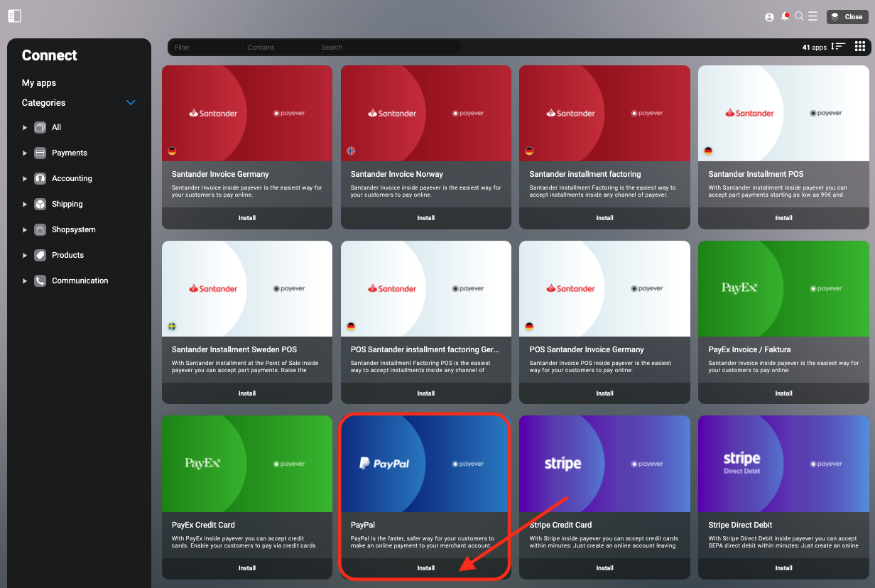
Task: Install Stripe Direct Debit
Action: (784, 568)
